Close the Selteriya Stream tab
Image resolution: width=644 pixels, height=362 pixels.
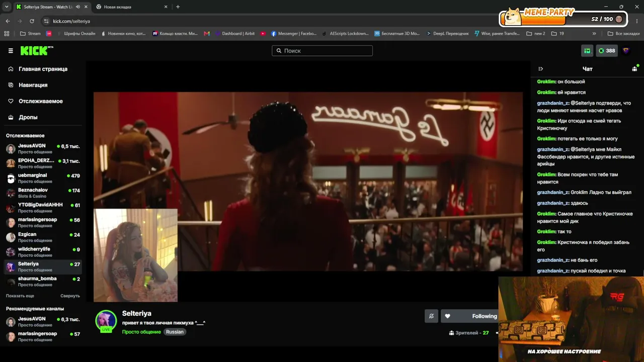pyautogui.click(x=86, y=7)
